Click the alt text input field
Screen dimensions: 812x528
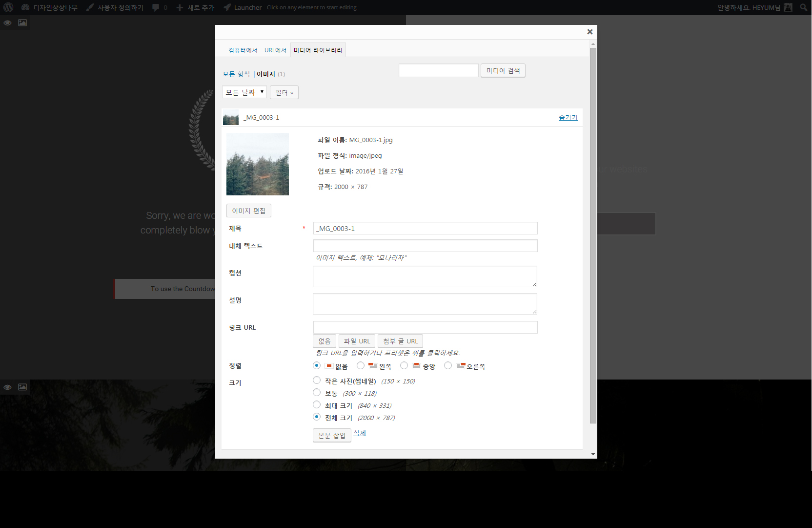425,246
